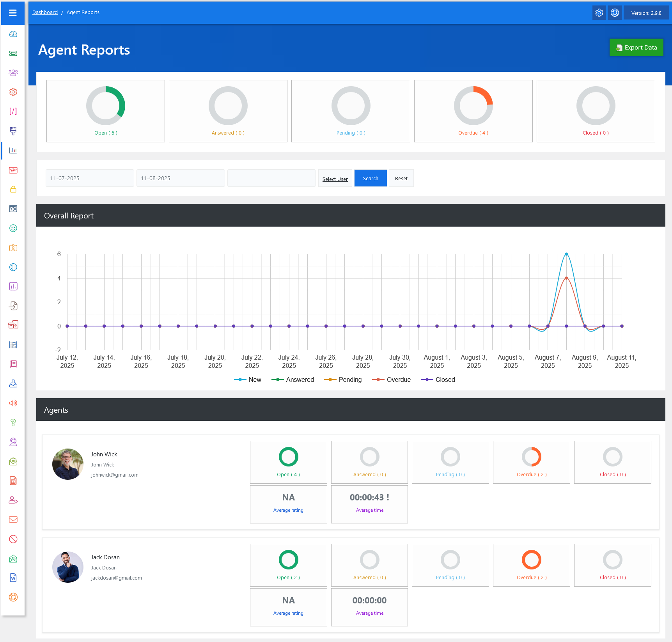672x642 pixels.
Task: Hide the Closed series in chart legend
Action: click(438, 380)
